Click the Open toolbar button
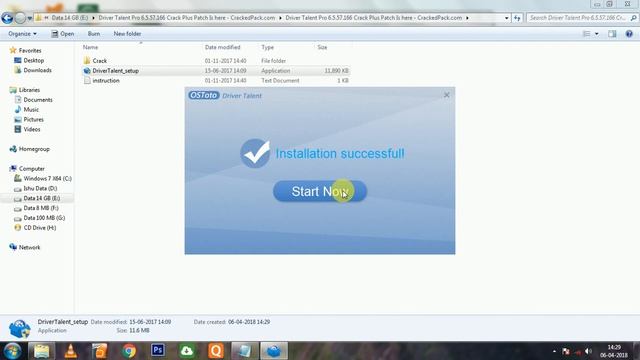This screenshot has width=640, height=360. pyautogui.click(x=62, y=34)
